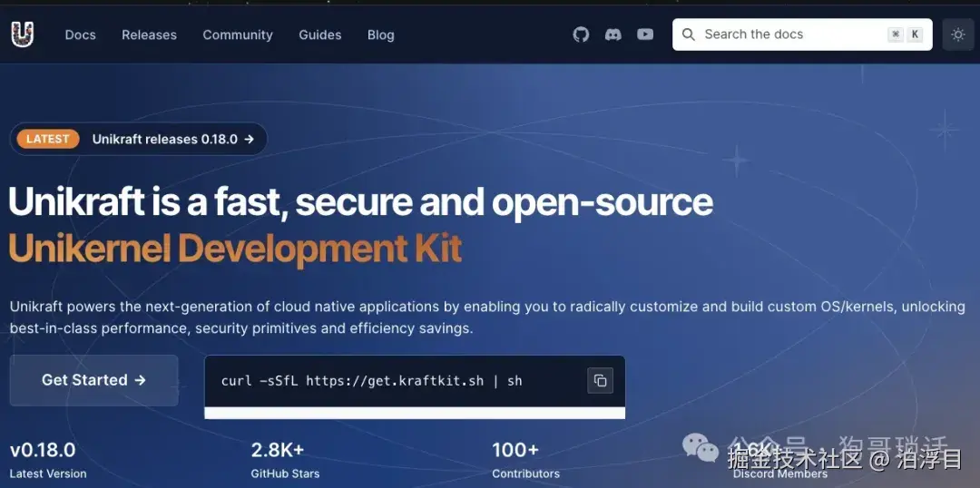Click the 100+ Contributors stat
This screenshot has height=488, width=980.
525,459
